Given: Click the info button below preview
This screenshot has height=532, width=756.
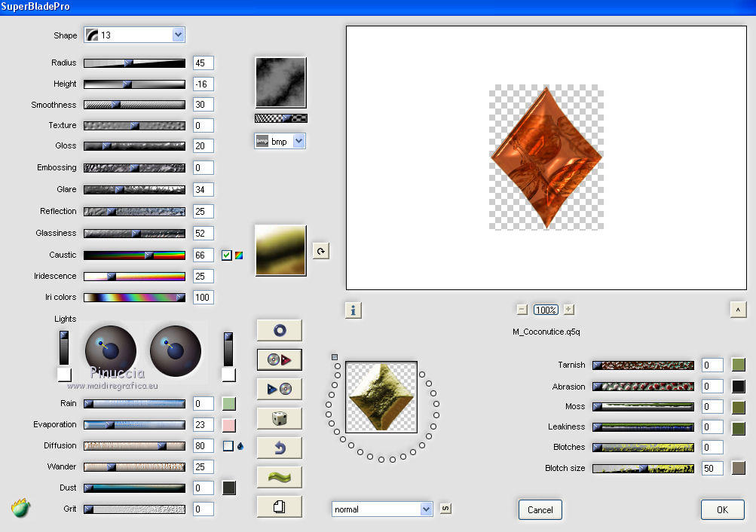Looking at the screenshot, I should pos(354,310).
